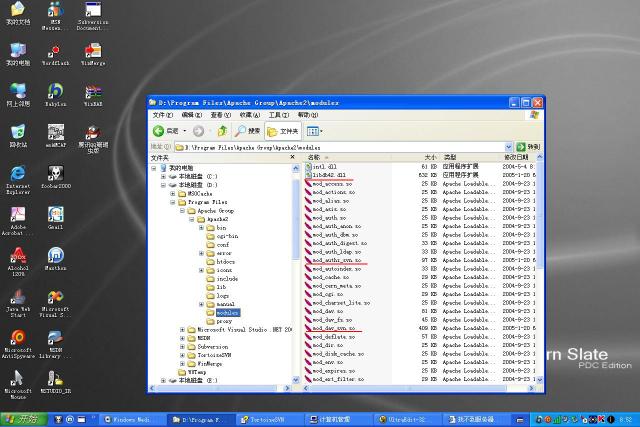This screenshot has width=640, height=427.
Task: Open the address bar dropdown
Action: (509, 147)
